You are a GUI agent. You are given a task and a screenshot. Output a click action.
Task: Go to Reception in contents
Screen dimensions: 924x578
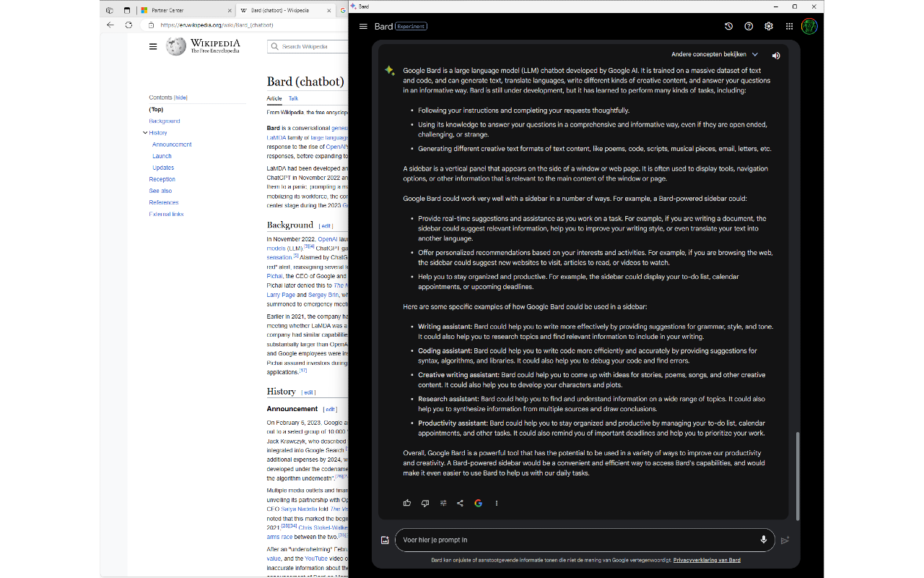(x=162, y=179)
